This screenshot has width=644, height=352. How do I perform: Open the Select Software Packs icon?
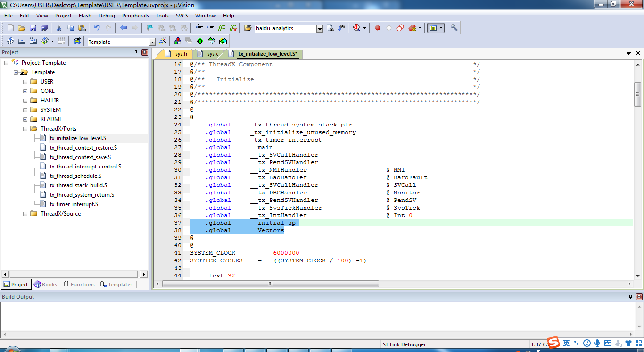212,42
